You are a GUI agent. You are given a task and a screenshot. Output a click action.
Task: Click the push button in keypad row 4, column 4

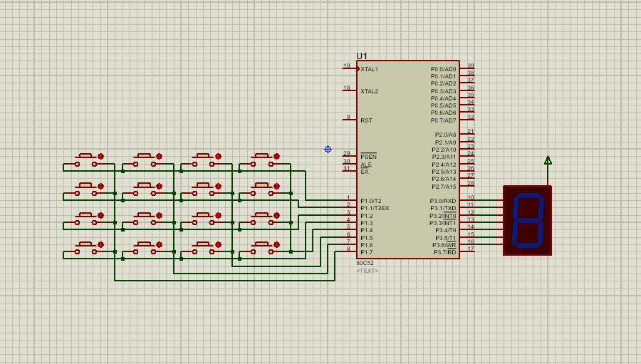[x=261, y=249]
